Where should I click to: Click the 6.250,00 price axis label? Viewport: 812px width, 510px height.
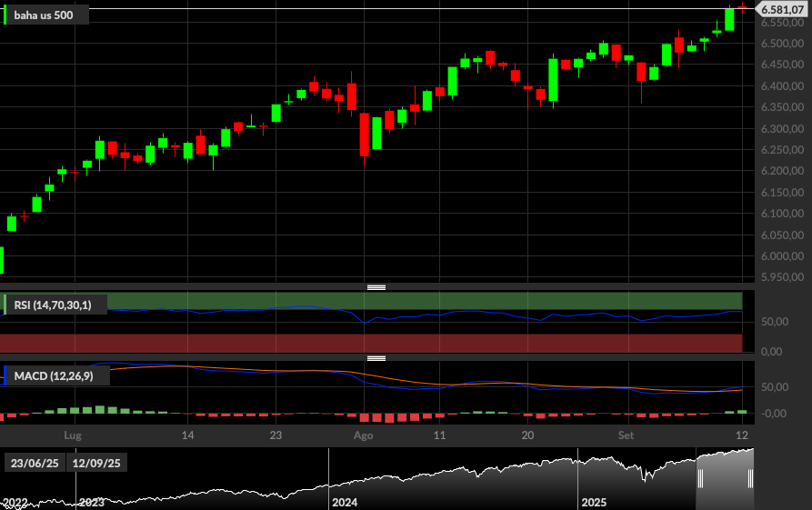(x=782, y=150)
